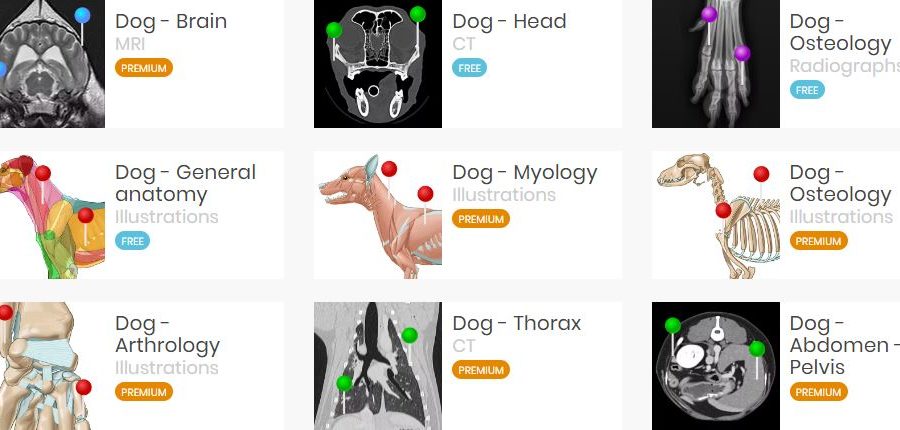The image size is (900, 430).
Task: Select the Dog - General anatomy illustration image
Action: (52, 215)
